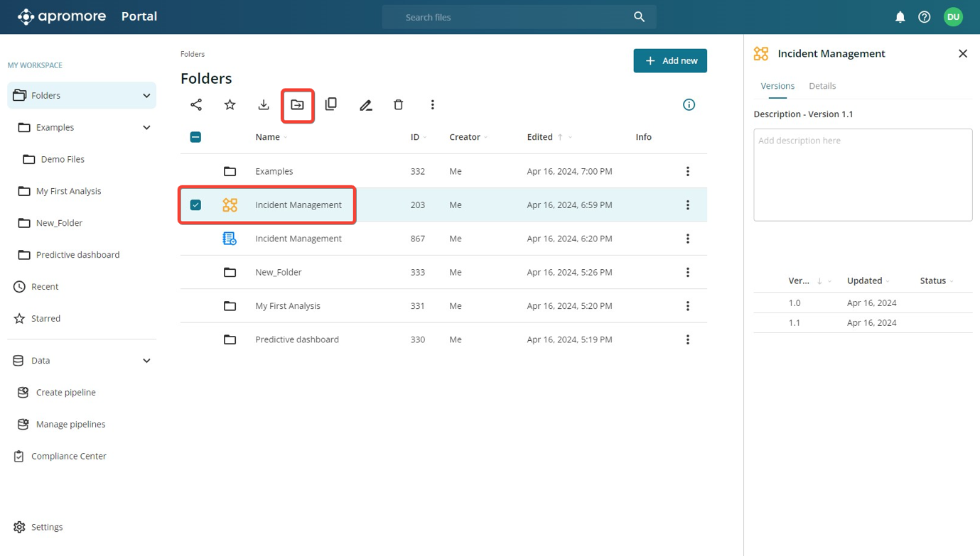Collapse the Examples folder tree chevron
The height and width of the screenshot is (556, 980).
pyautogui.click(x=146, y=128)
